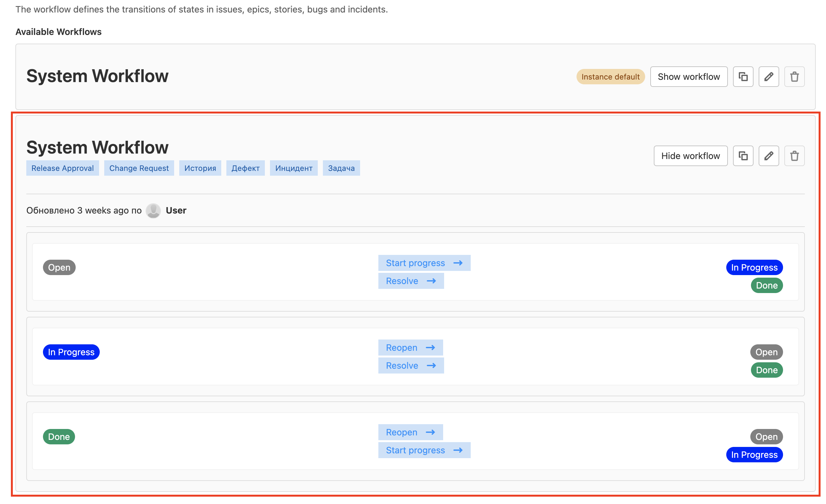The image size is (826, 504).
Task: Click the Инцидент issue type tag
Action: pyautogui.click(x=294, y=168)
